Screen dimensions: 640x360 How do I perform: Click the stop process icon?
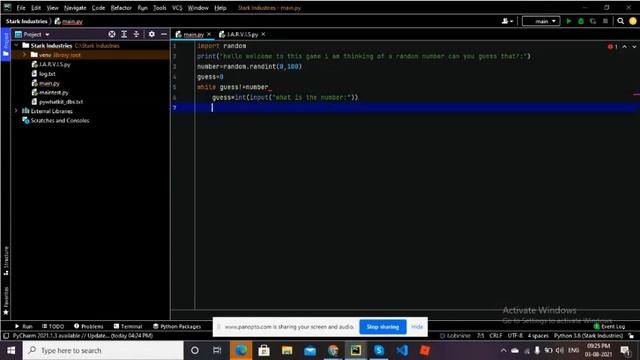click(x=605, y=21)
